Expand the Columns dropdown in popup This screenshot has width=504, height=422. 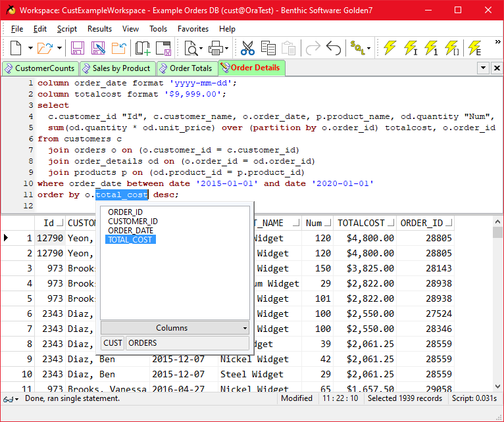(245, 328)
